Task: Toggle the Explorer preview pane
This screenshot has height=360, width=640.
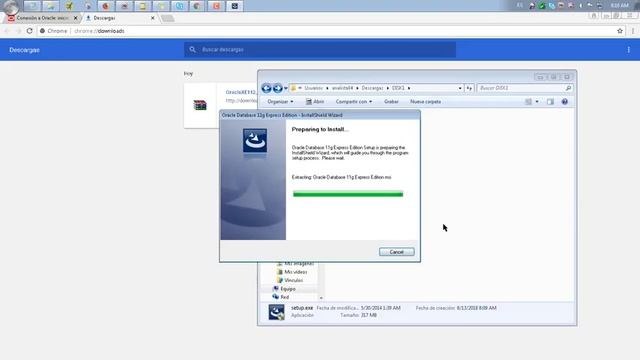Action: pyautogui.click(x=550, y=102)
